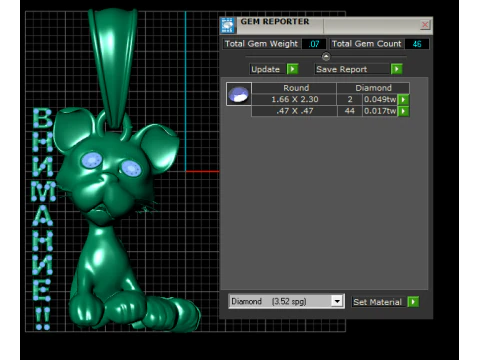Click the quantity cell showing 2
The height and width of the screenshot is (360, 480).
click(350, 99)
